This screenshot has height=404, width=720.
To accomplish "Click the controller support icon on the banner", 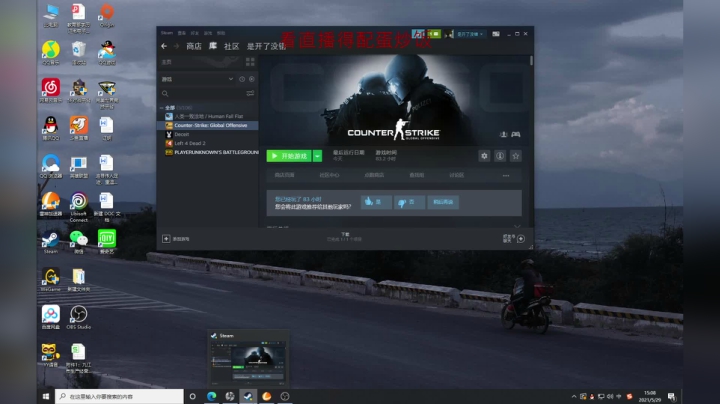I will tap(516, 135).
